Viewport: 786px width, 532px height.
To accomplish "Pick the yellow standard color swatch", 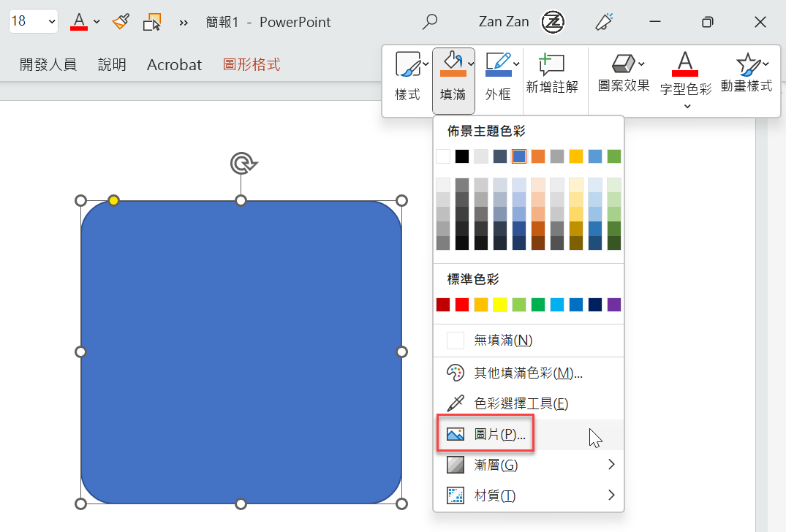I will click(x=500, y=305).
